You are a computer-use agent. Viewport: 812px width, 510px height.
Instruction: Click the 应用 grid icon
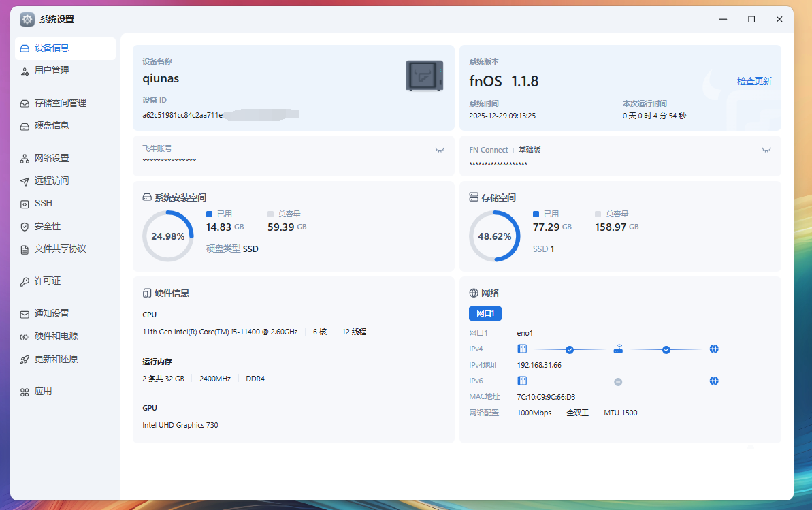pyautogui.click(x=25, y=392)
